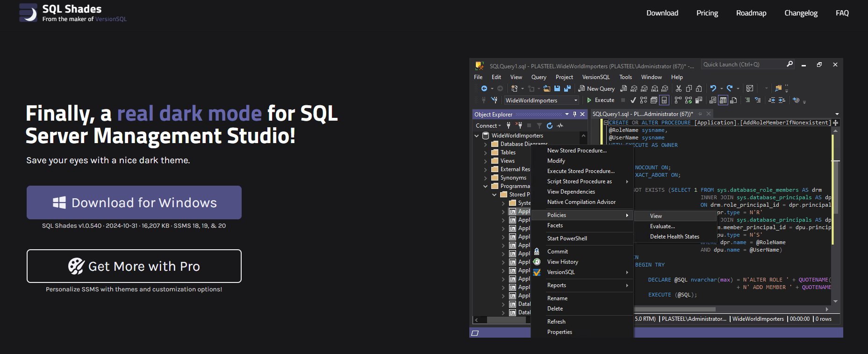Image resolution: width=868 pixels, height=354 pixels.
Task: Open the WideWorldImporters database dropdown
Action: pos(576,100)
